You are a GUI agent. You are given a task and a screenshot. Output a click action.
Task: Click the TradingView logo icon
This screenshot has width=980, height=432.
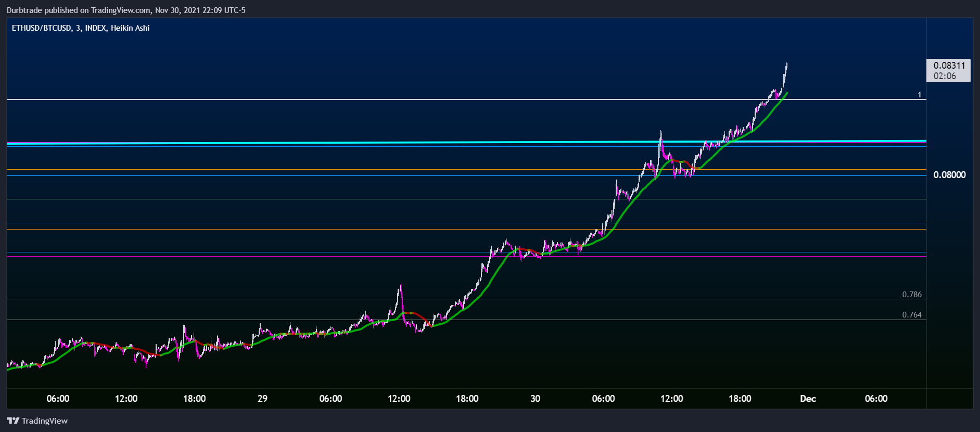(x=13, y=421)
